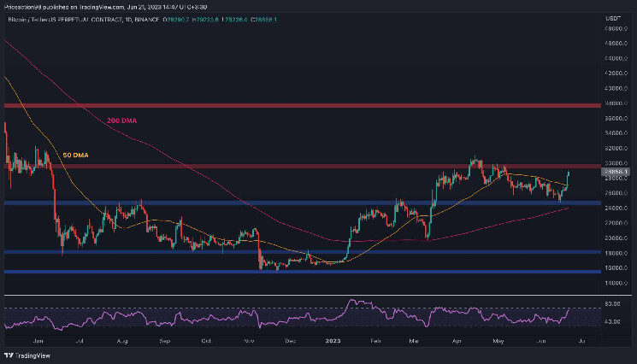The height and width of the screenshot is (364, 637).
Task: Click the 2023 year label on time axis
Action: click(x=333, y=341)
